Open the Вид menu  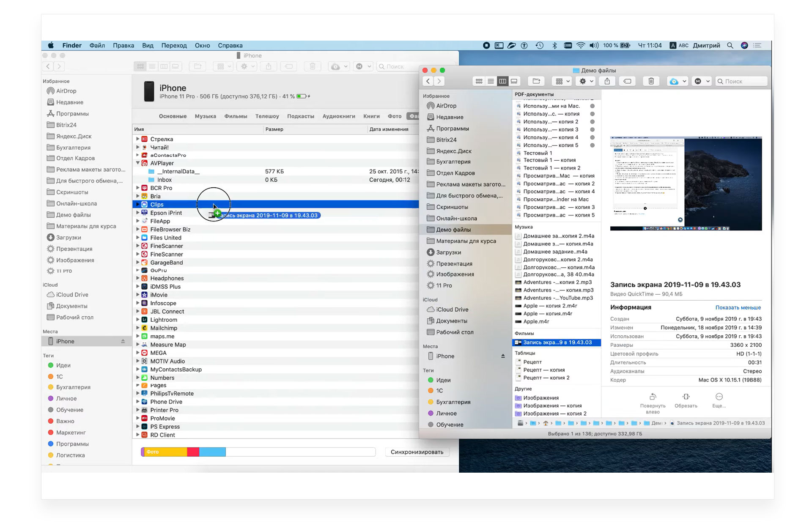148,45
